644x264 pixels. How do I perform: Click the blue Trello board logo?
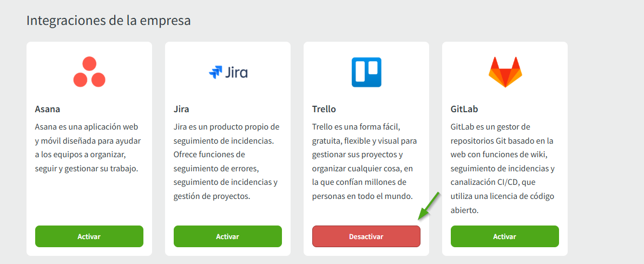point(366,72)
